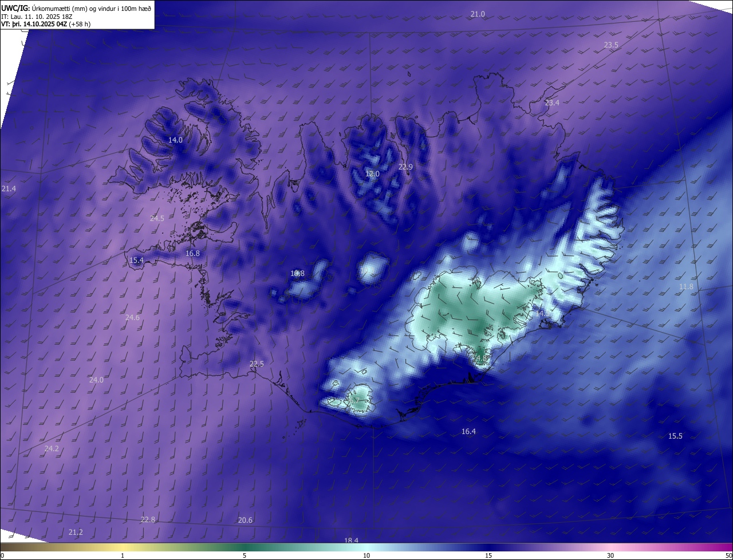The height and width of the screenshot is (560, 733).
Task: Select the 15 tick on the color scale
Action: 488,555
